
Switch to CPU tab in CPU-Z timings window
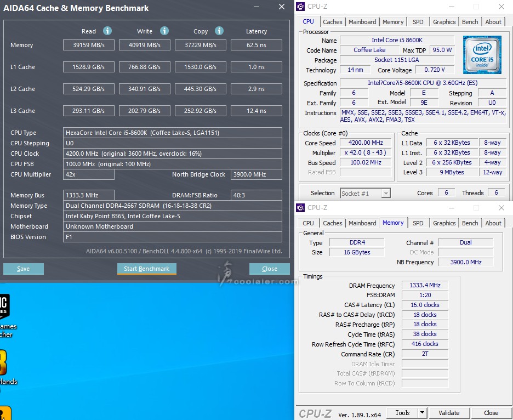click(x=308, y=223)
